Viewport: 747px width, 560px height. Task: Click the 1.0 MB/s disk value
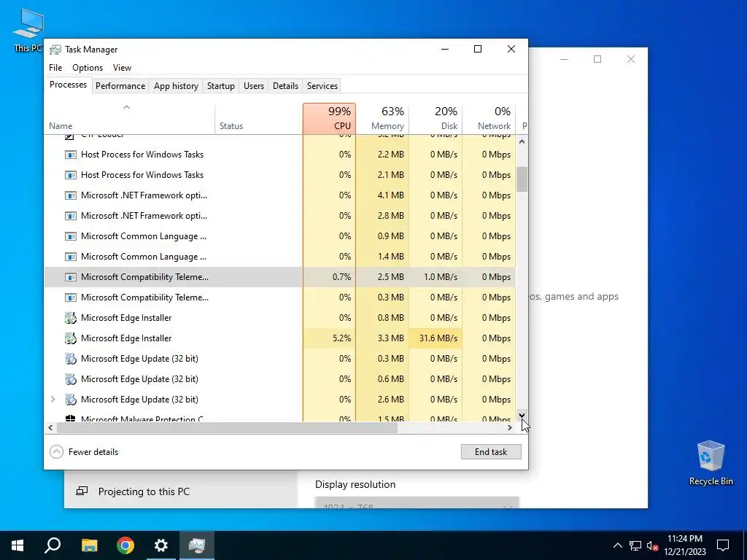coord(440,277)
